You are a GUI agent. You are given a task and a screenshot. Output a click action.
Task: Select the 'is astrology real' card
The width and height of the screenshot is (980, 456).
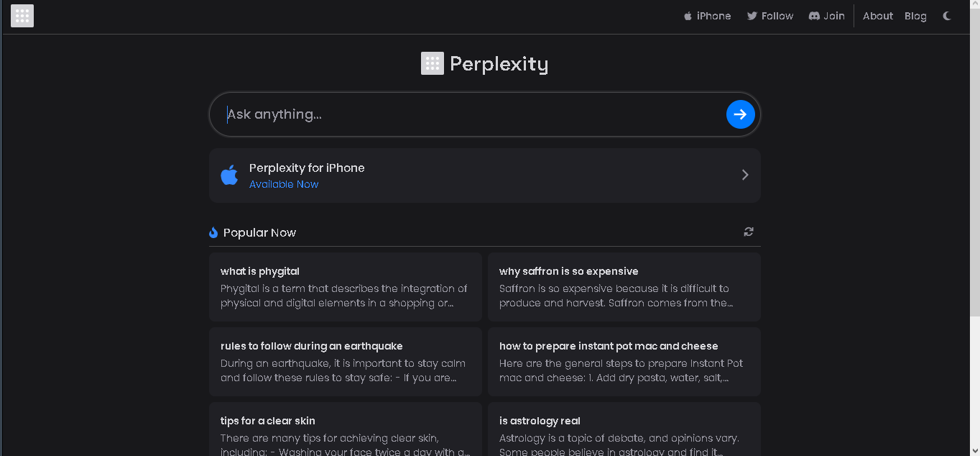624,429
